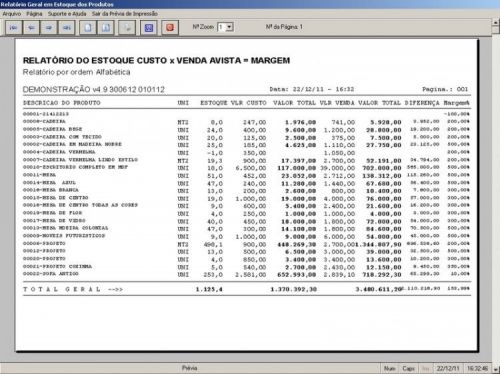The image size is (500, 374).
Task: Jump to the last page arrow icon
Action: (x=67, y=28)
